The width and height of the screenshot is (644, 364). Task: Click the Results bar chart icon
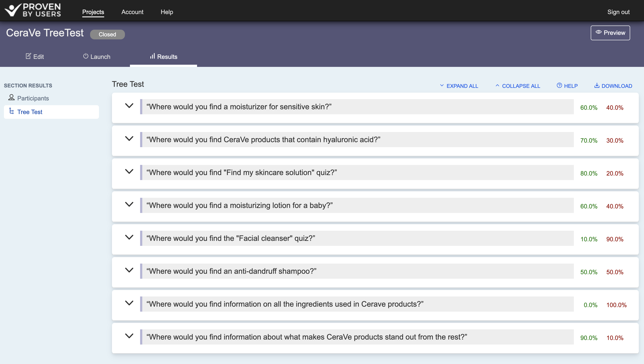pos(152,56)
